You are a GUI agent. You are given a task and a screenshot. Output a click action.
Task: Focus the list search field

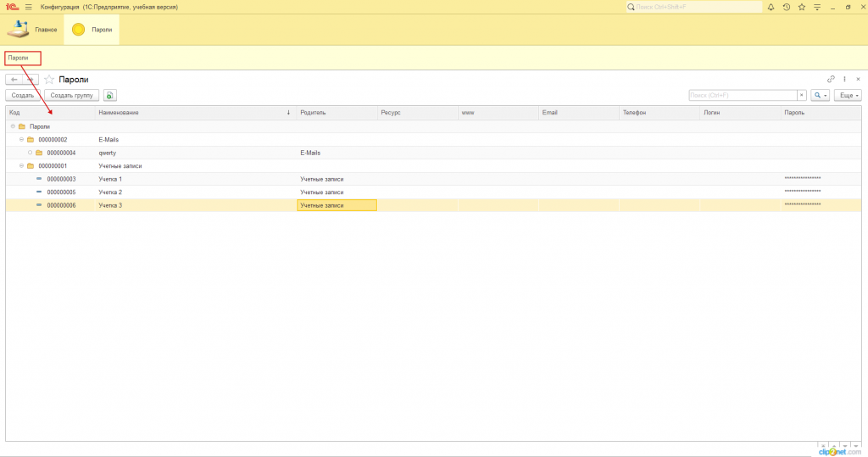(743, 95)
